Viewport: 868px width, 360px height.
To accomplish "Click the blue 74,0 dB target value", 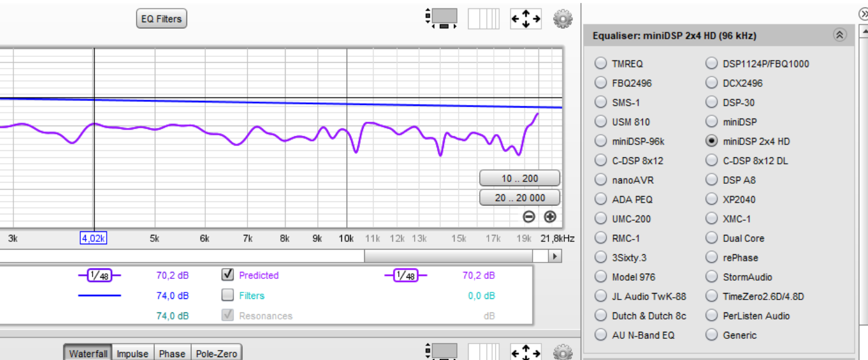I will point(172,295).
